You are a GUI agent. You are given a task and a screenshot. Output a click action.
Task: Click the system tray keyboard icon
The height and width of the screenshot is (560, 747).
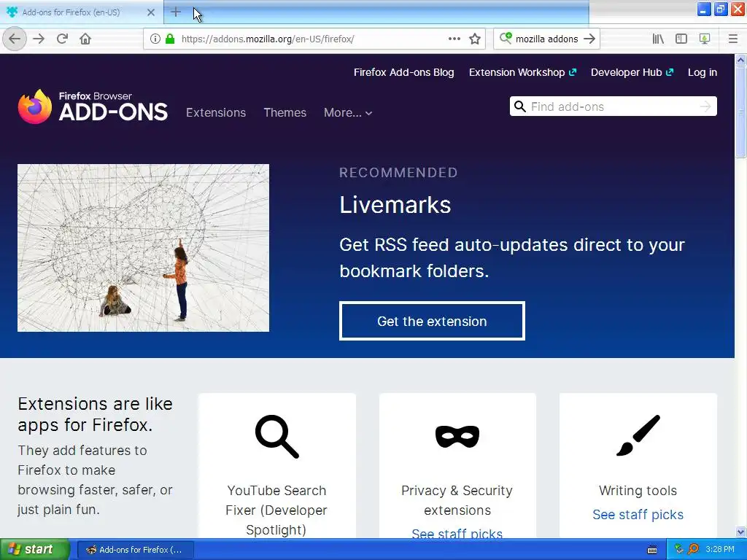click(652, 550)
